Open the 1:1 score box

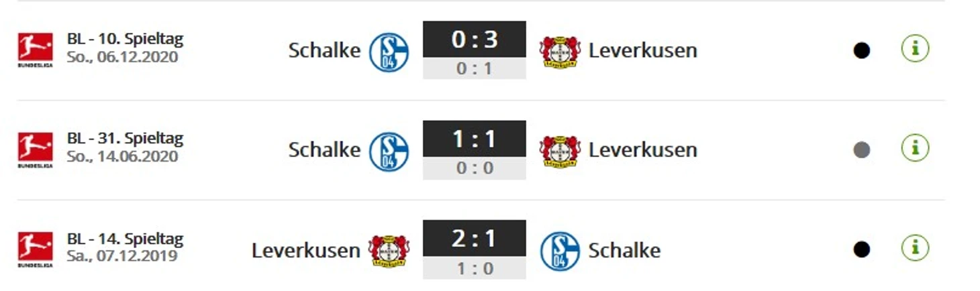tap(475, 150)
